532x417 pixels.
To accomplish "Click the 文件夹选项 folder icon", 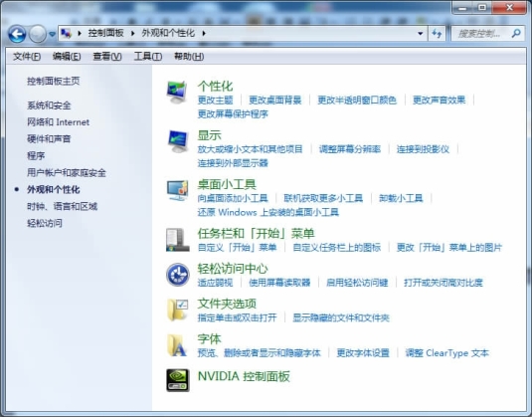I will [177, 310].
